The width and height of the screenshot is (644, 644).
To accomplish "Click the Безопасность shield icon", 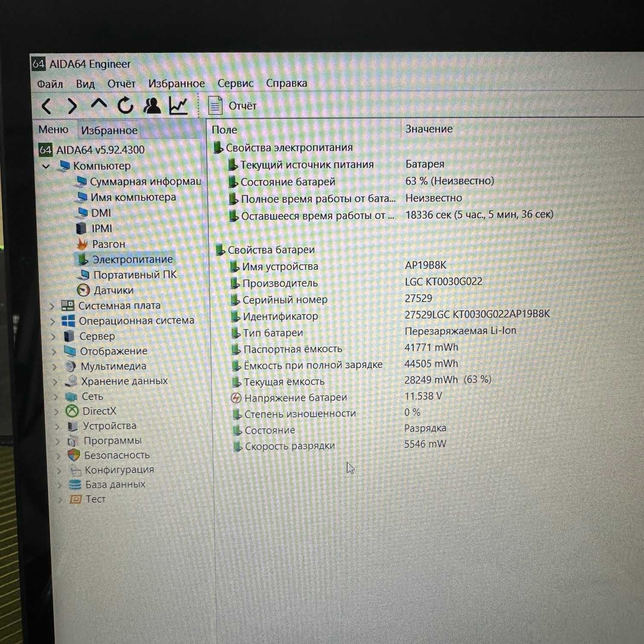I will coord(74,455).
